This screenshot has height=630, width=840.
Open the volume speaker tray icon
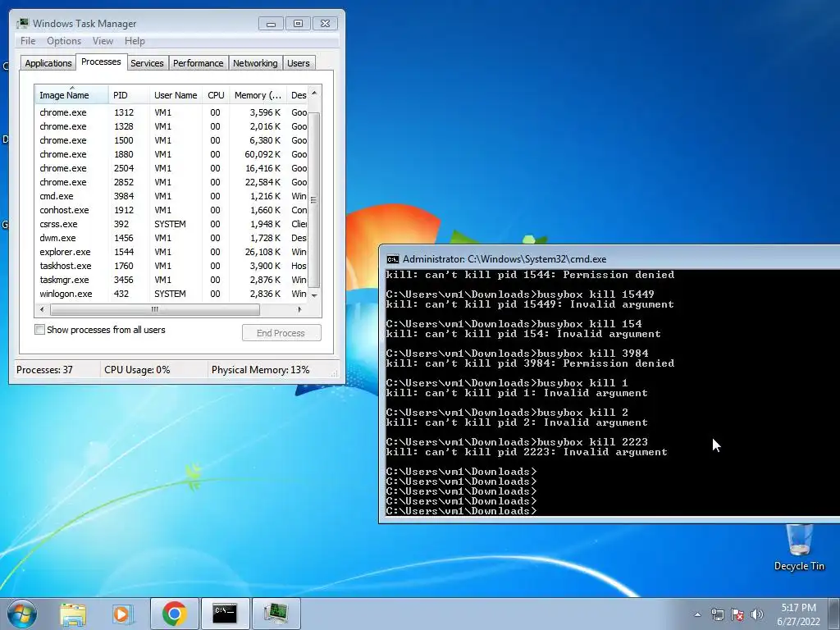(757, 614)
